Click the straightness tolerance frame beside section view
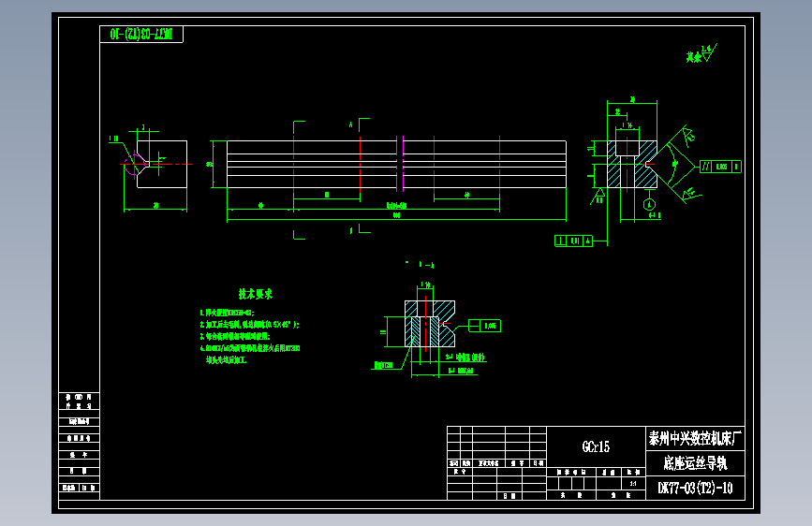 pyautogui.click(x=484, y=326)
